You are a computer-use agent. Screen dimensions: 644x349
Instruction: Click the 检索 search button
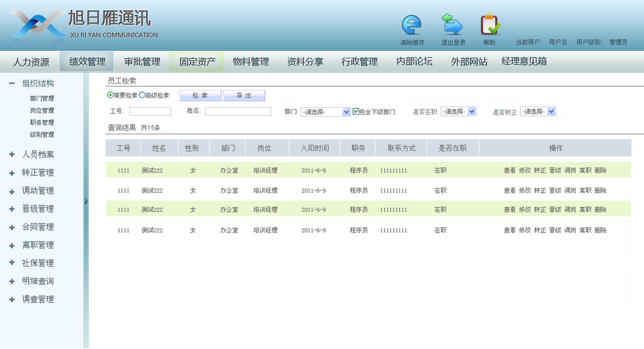[199, 96]
